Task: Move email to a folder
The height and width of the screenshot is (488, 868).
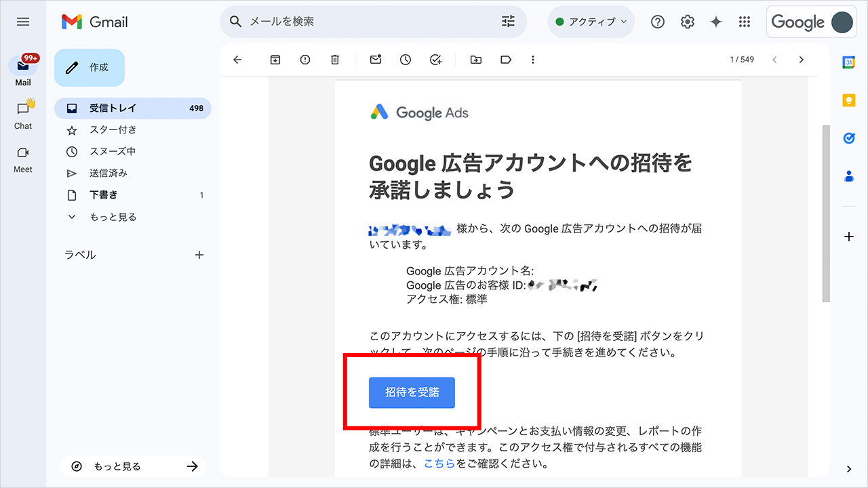Action: [476, 60]
